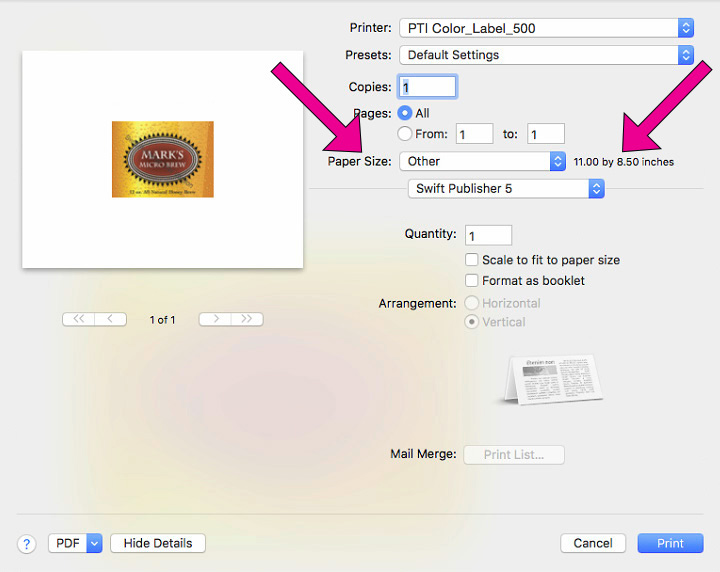Check Format as booklet option
The width and height of the screenshot is (720, 572).
pos(471,280)
